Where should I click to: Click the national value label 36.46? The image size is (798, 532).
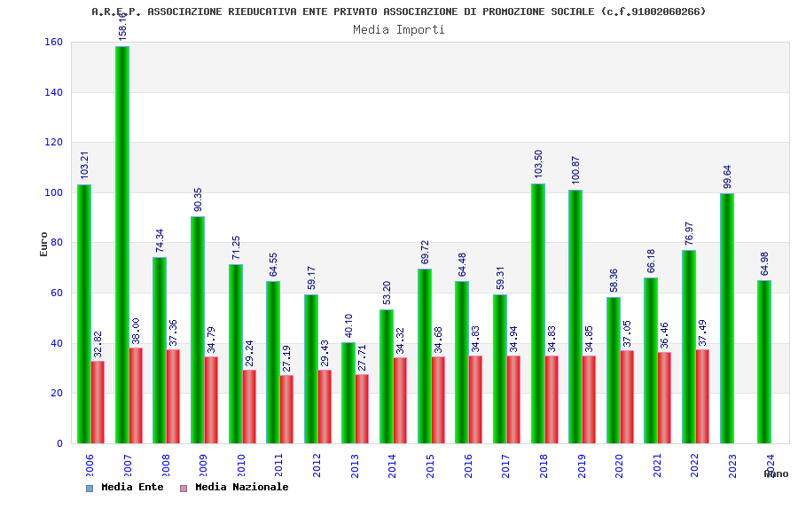[x=664, y=335]
